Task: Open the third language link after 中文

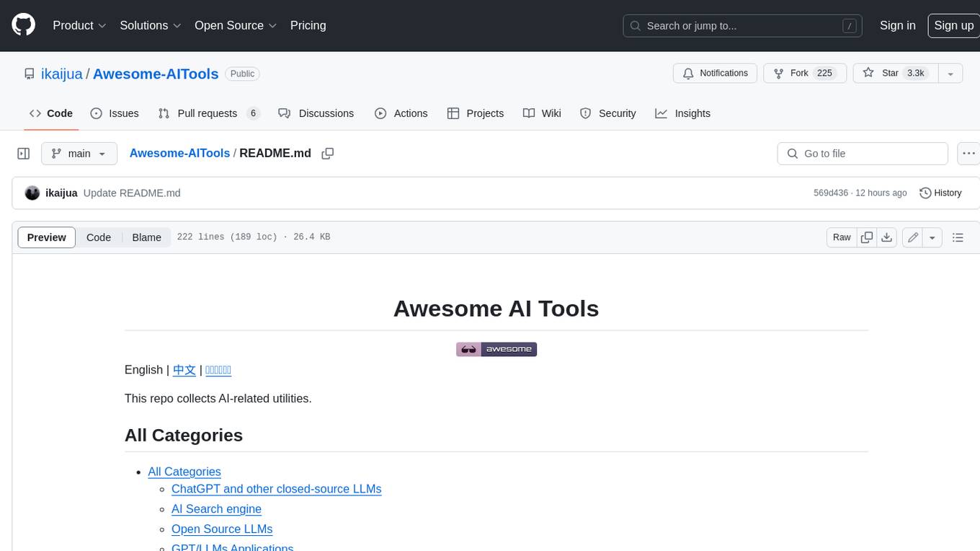Action: coord(218,370)
